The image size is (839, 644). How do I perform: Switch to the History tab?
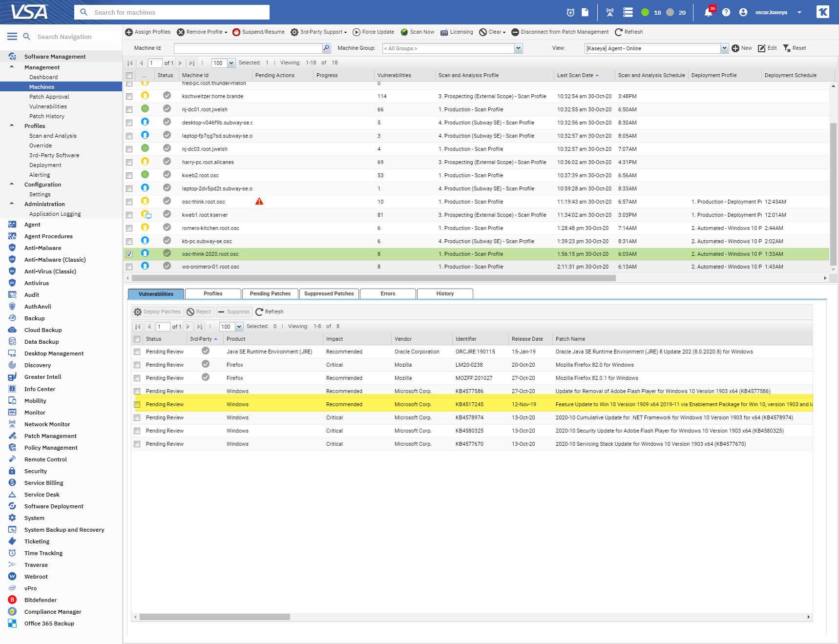click(445, 293)
